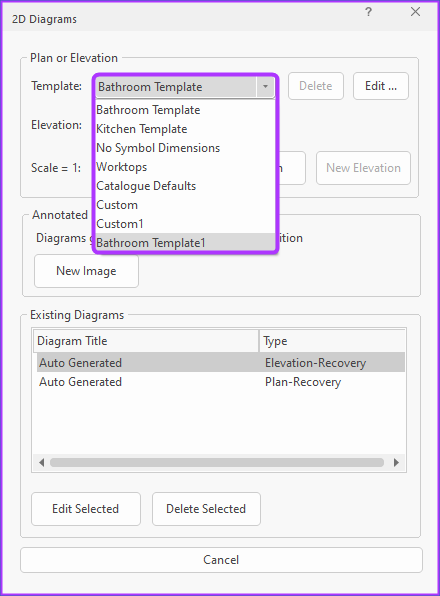Select the Plan-Recovery Auto Generated row
Screen dimensions: 440x596
(x=221, y=382)
